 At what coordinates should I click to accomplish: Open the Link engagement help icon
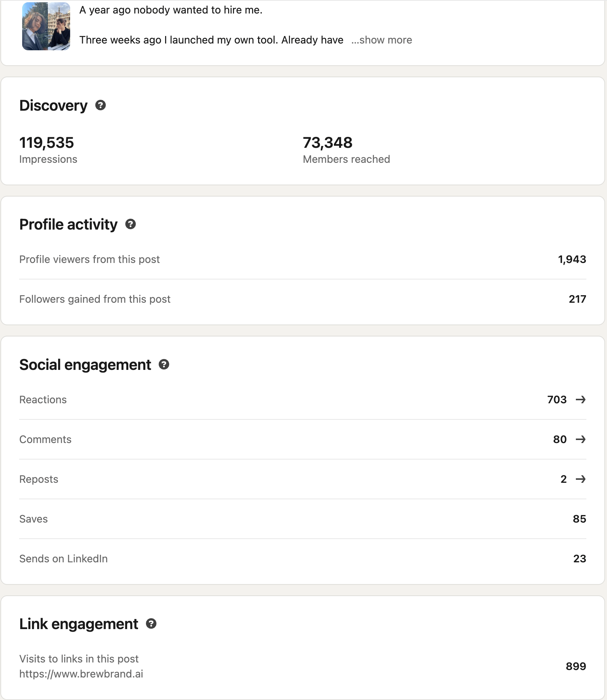click(151, 623)
